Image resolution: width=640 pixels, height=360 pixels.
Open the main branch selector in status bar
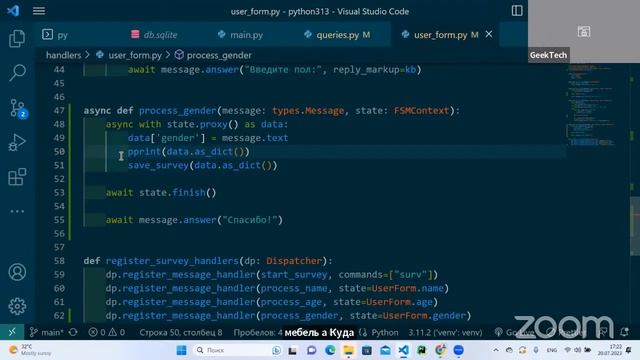(x=47, y=332)
